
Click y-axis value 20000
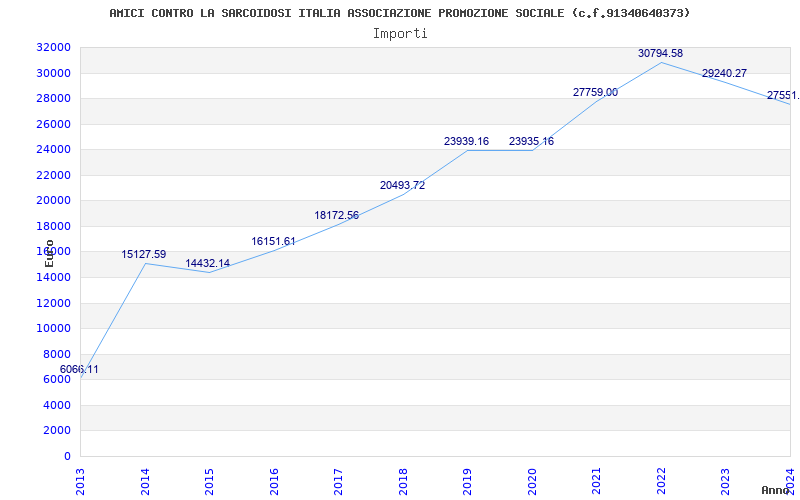[x=53, y=201]
